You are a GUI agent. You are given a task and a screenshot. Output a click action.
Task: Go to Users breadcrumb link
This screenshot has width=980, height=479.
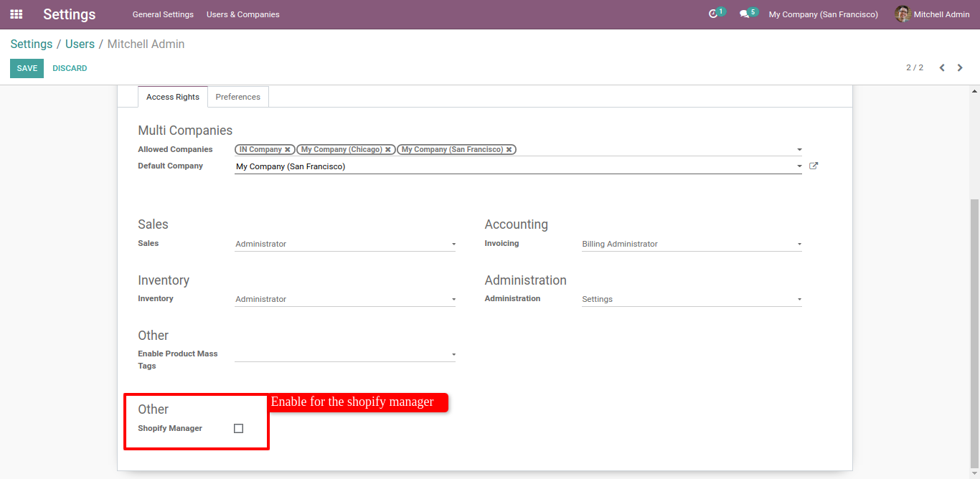click(x=80, y=44)
